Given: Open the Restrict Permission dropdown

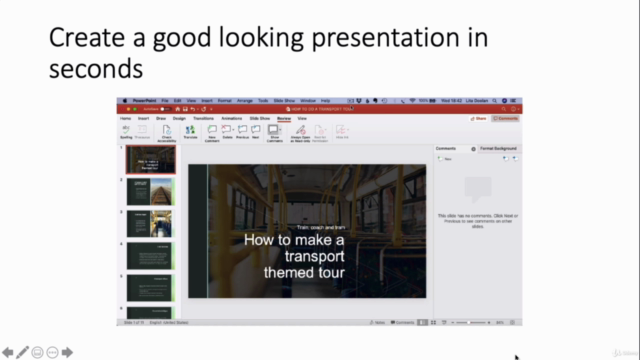Looking at the screenshot, I should click(326, 130).
